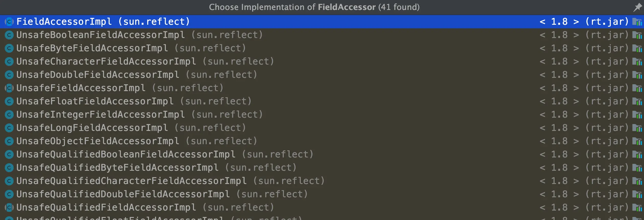Click the abstract class icon beside UnsafeQualifiedFieldAccessorImpl
This screenshot has width=644, height=220.
(9, 207)
